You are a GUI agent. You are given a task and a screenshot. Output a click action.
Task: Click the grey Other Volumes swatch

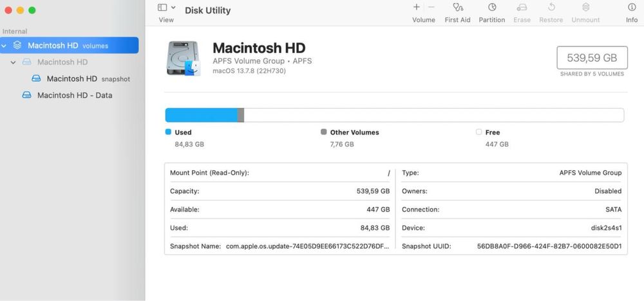click(324, 132)
